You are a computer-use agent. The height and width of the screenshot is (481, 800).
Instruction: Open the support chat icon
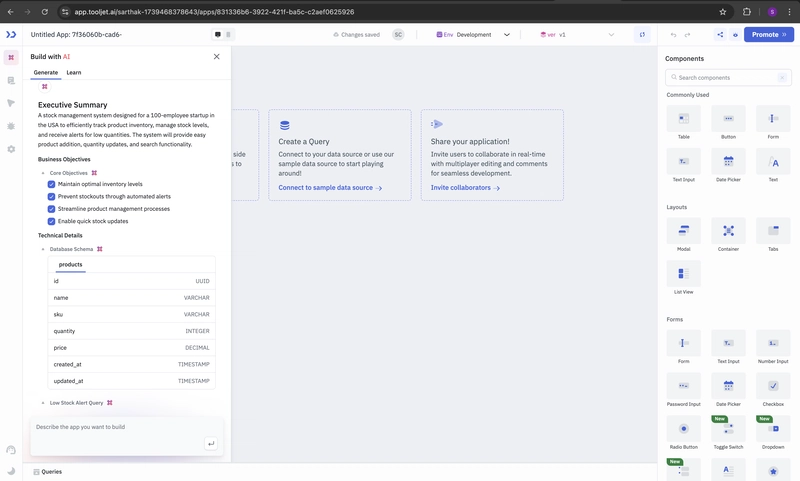11,449
